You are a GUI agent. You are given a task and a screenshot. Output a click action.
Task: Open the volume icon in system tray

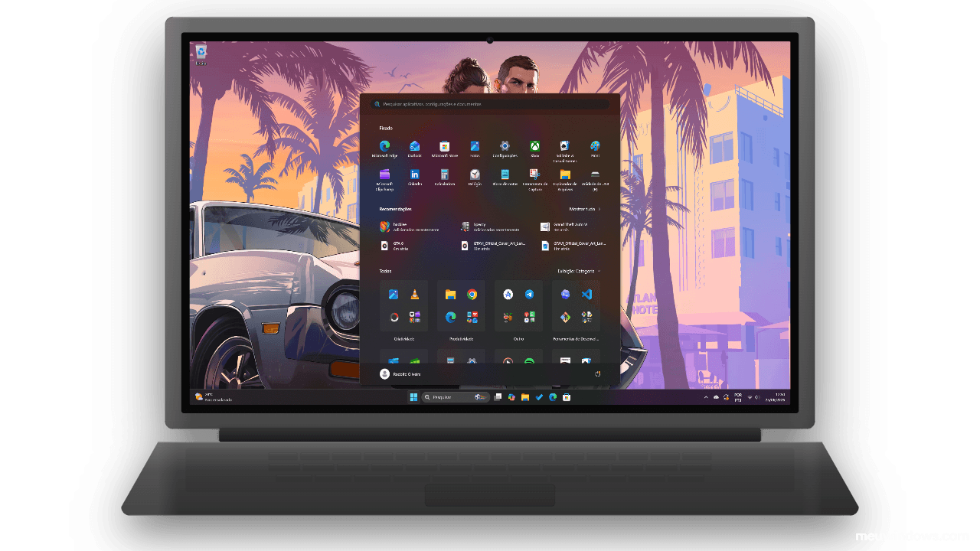coord(757,396)
